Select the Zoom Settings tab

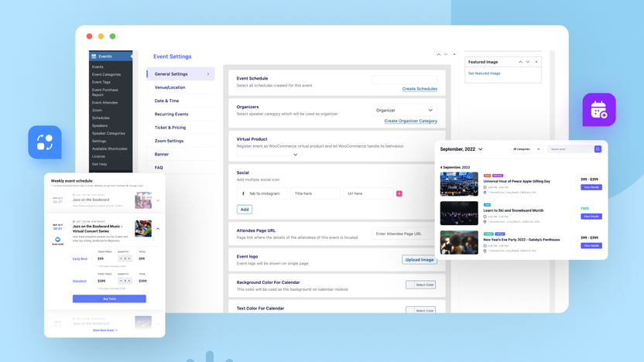pos(180,141)
